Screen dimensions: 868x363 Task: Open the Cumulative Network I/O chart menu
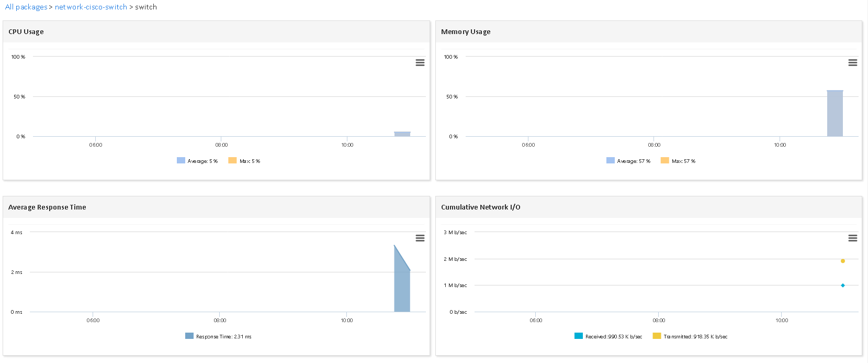pos(852,238)
